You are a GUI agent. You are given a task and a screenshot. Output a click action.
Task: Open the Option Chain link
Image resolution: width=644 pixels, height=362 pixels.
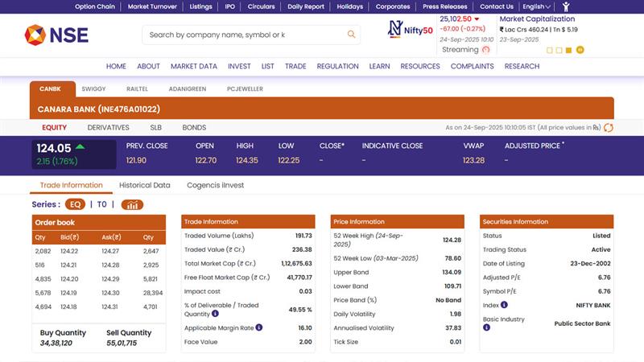[95, 6]
